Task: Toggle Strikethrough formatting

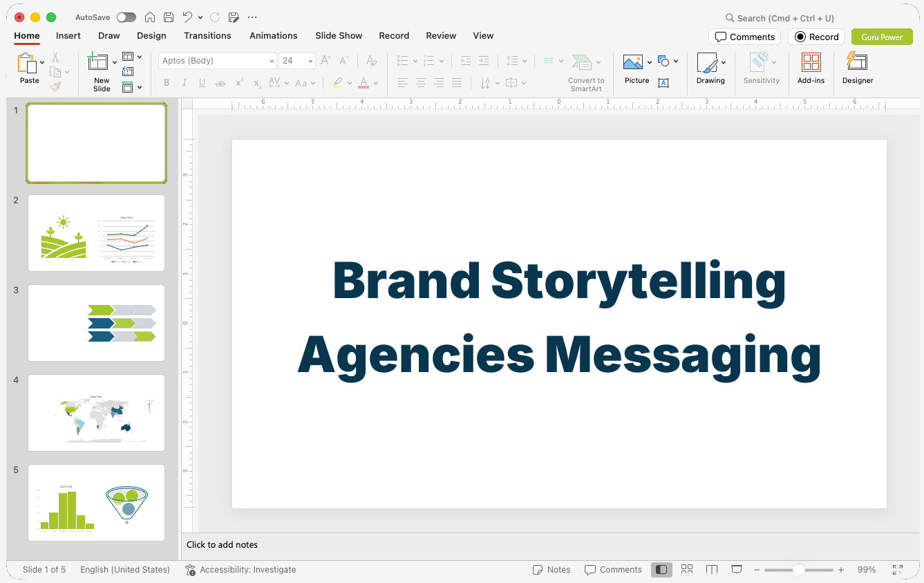Action: (x=220, y=83)
